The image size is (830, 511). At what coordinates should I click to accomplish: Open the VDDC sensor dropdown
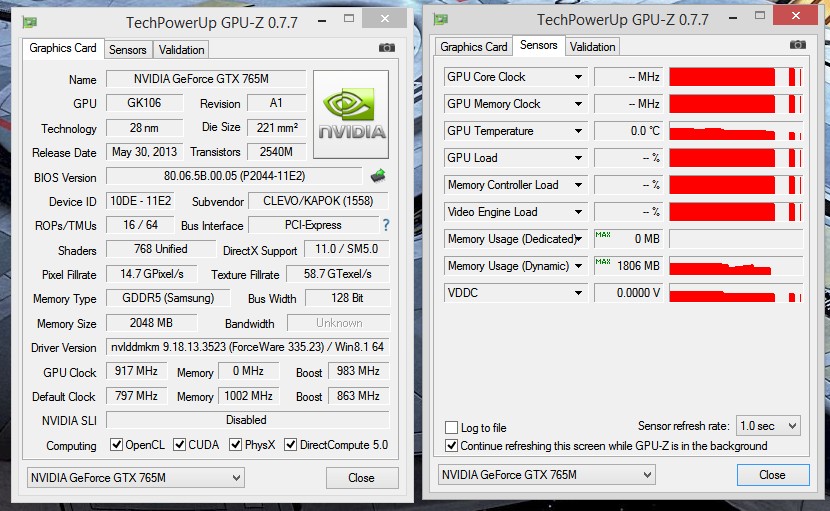(579, 293)
